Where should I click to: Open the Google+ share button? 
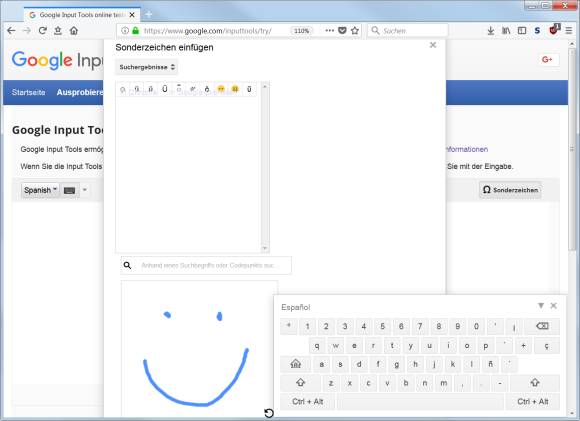coord(547,60)
